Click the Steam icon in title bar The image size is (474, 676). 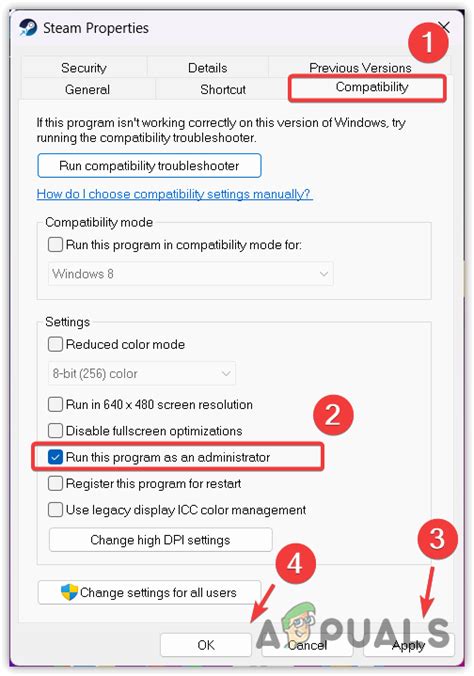(x=28, y=28)
